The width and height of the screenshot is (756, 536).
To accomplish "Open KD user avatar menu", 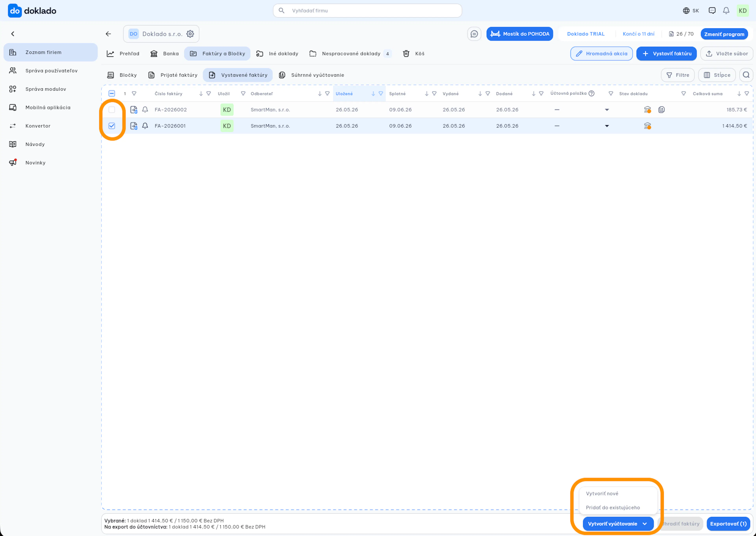I will coord(742,11).
